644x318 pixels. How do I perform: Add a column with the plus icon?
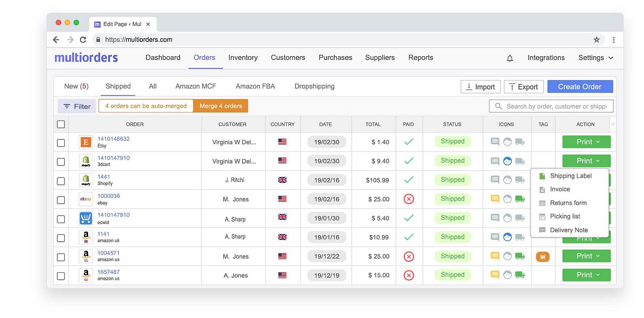pos(613,124)
